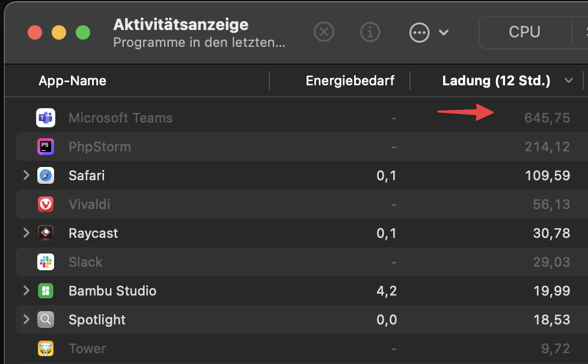Click the Bambu Studio green icon
The height and width of the screenshot is (364, 588).
pos(46,291)
